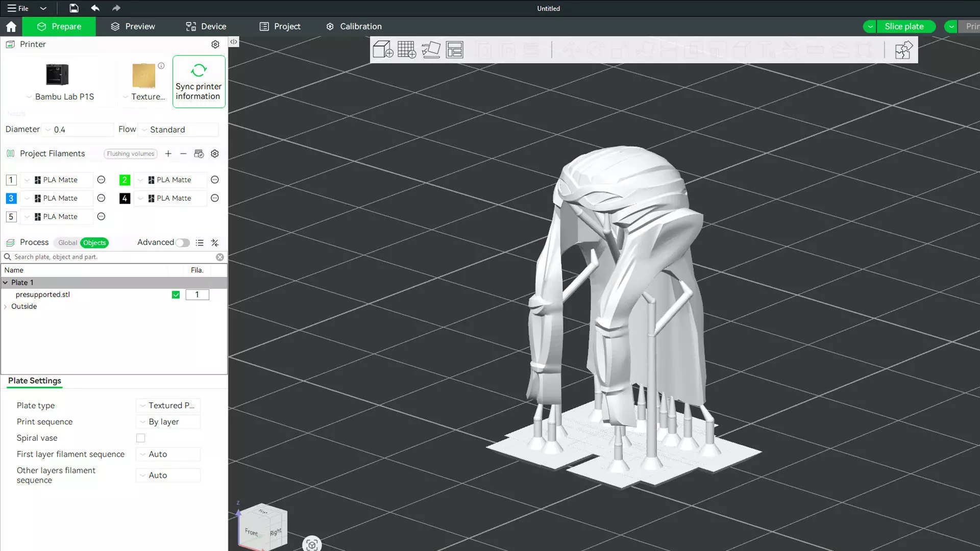Click the undo arrow icon
This screenshot has height=551, width=980.
(95, 8)
